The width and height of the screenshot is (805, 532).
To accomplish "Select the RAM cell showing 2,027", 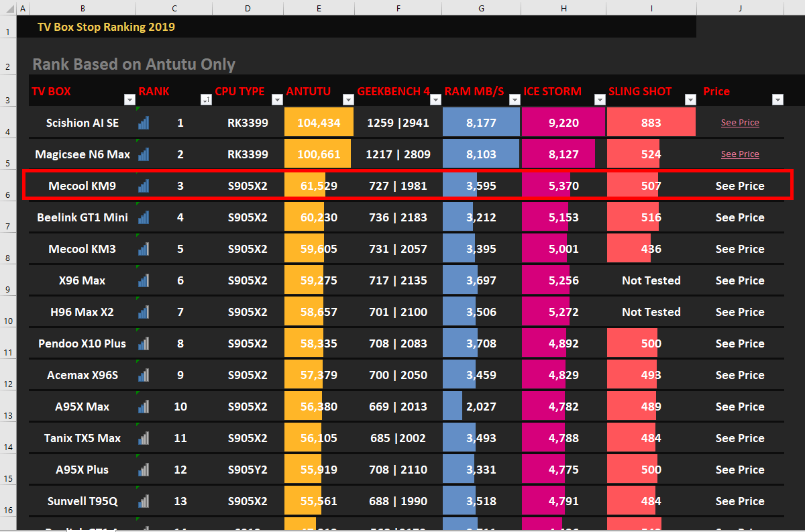I will tap(482, 407).
